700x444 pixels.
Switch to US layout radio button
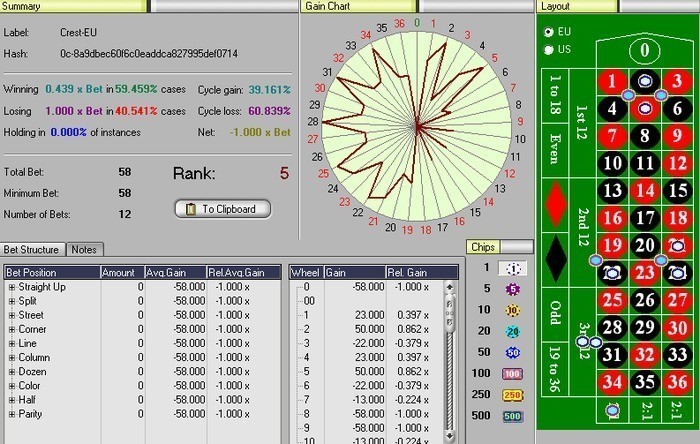coord(547,48)
